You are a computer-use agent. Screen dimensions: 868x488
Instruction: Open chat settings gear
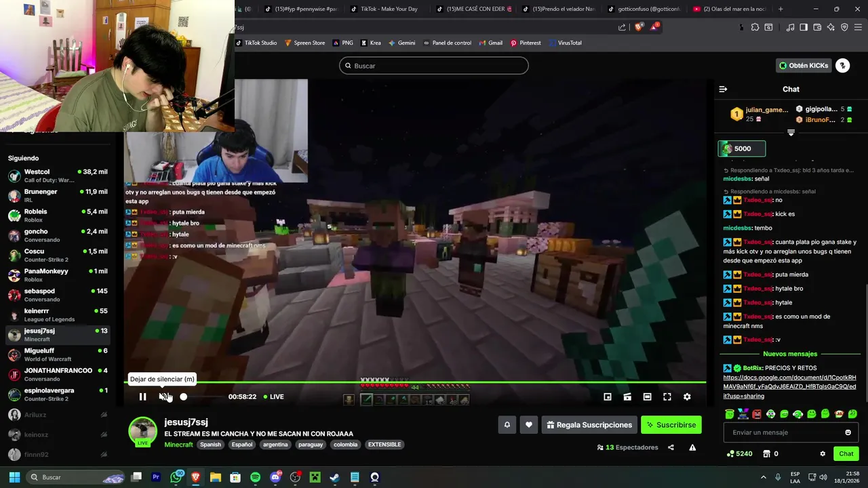[823, 453]
